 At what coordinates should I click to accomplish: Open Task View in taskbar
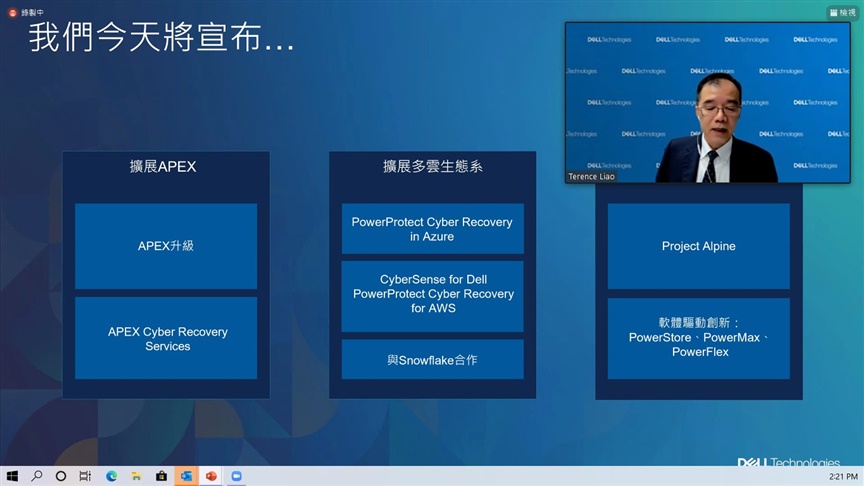(x=85, y=476)
